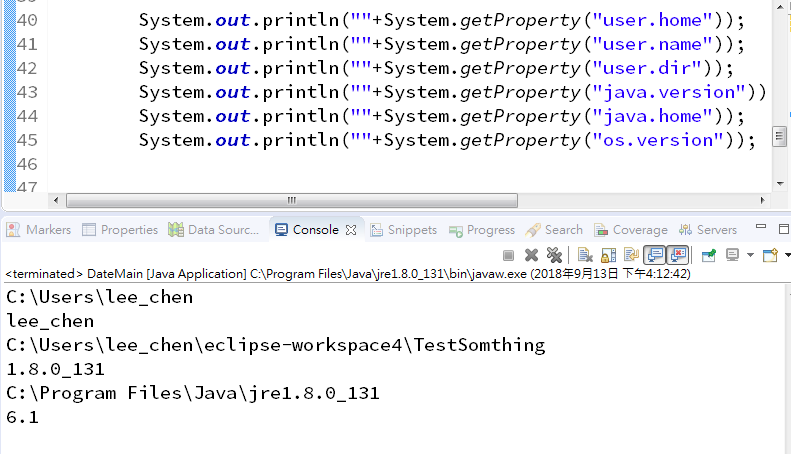
Task: Pin the current console
Action: [x=709, y=255]
